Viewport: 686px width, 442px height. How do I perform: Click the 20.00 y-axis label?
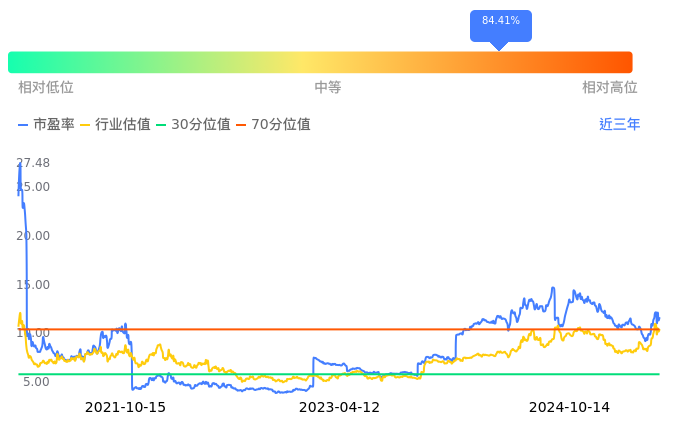34,236
